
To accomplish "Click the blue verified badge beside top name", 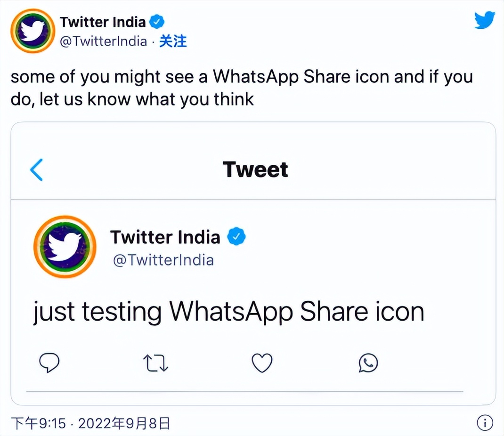I will [157, 22].
